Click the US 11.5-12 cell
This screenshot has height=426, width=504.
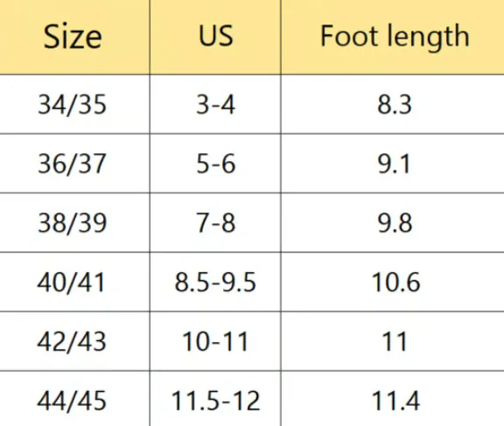click(x=215, y=399)
